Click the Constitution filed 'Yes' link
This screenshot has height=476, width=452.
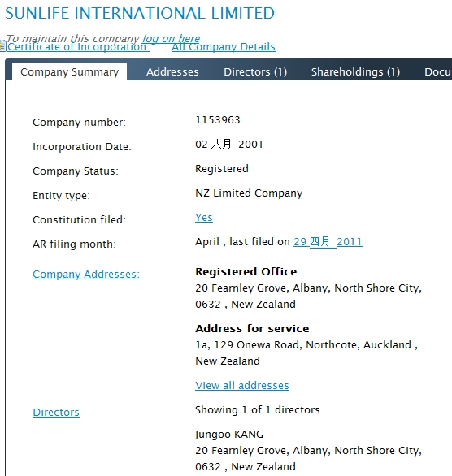(204, 218)
